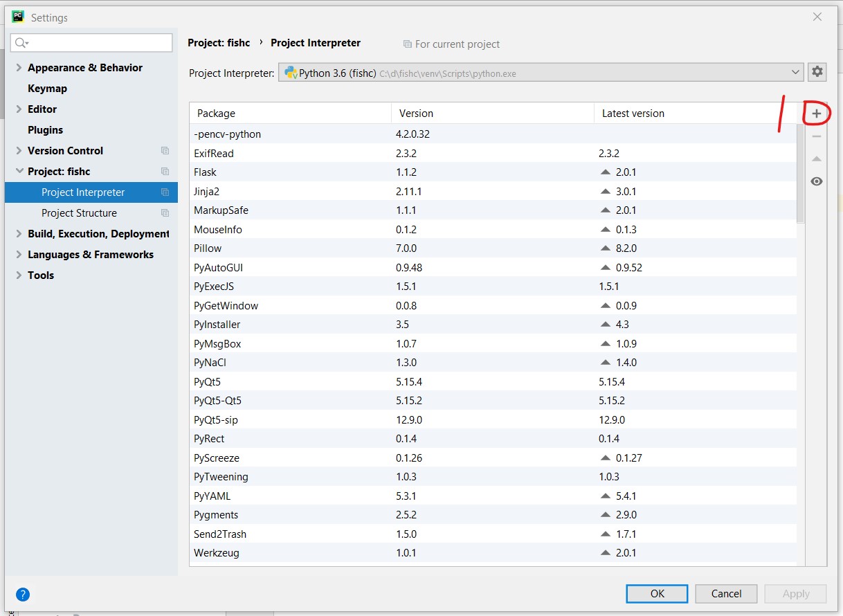The height and width of the screenshot is (616, 843).
Task: Click the settings search field
Action: [x=91, y=43]
